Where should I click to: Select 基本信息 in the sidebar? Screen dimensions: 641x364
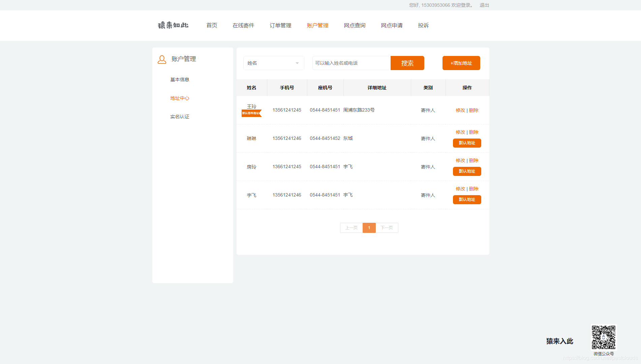[180, 80]
